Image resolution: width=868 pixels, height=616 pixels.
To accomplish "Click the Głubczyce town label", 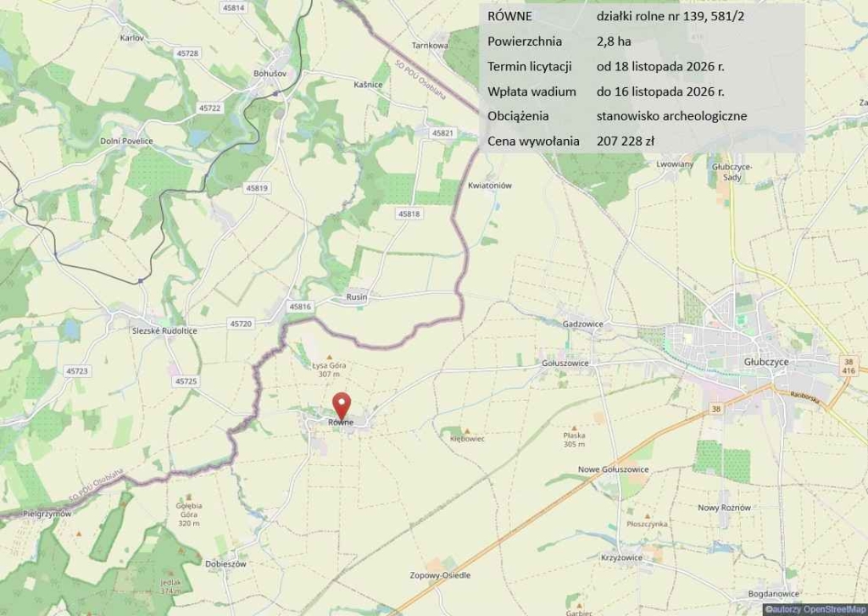I will 766,362.
